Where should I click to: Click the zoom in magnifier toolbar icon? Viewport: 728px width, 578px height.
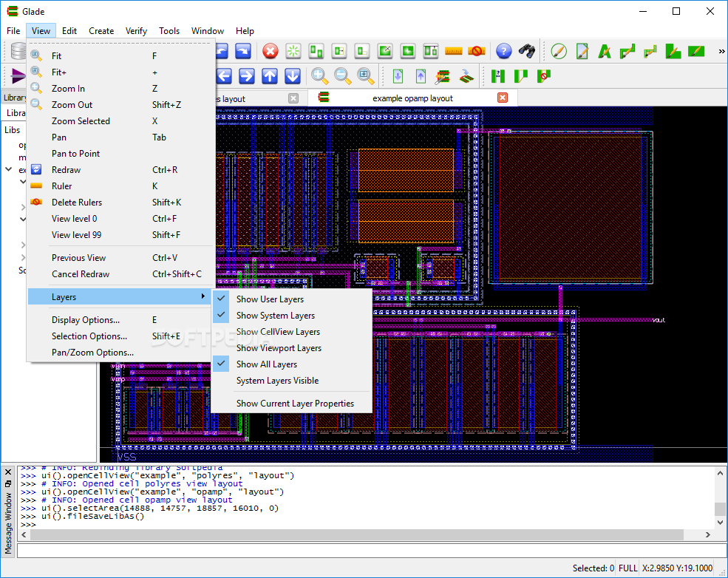(320, 75)
